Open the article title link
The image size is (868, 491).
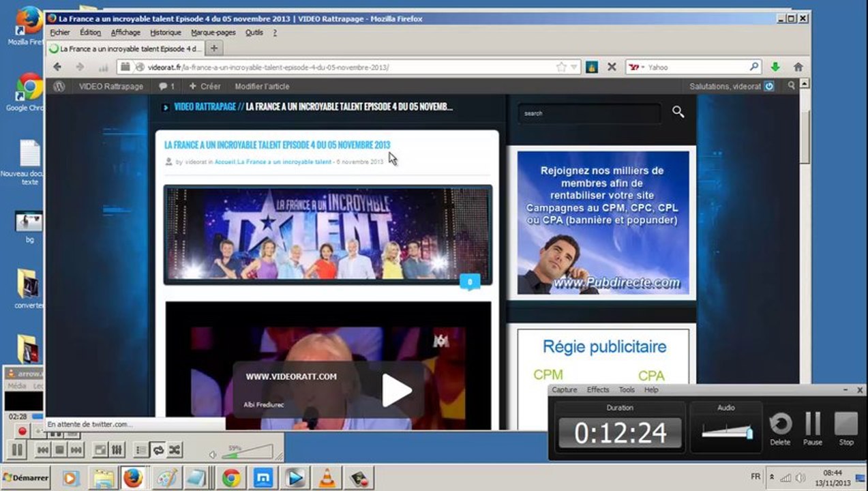277,145
